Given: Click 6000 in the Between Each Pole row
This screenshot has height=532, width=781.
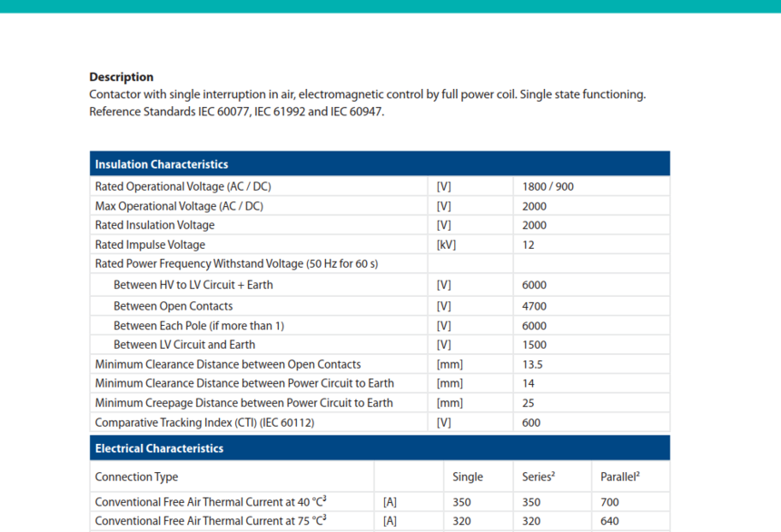Looking at the screenshot, I should click(534, 325).
